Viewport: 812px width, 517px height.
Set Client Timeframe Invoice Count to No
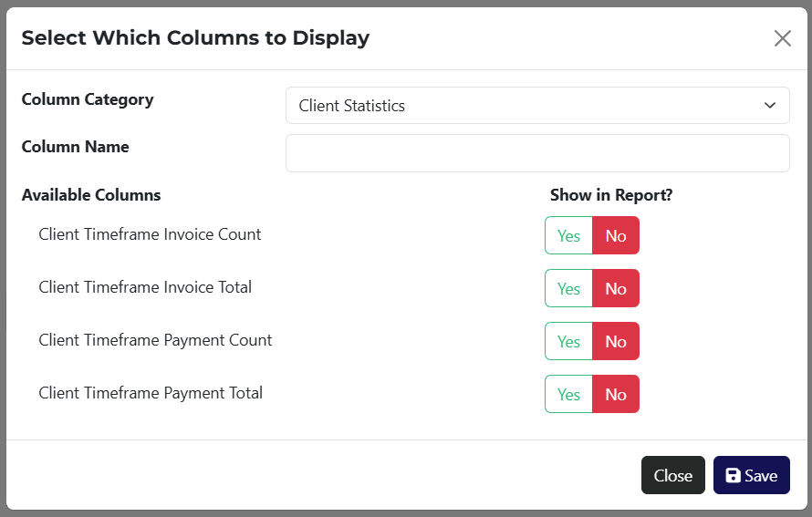pos(616,235)
